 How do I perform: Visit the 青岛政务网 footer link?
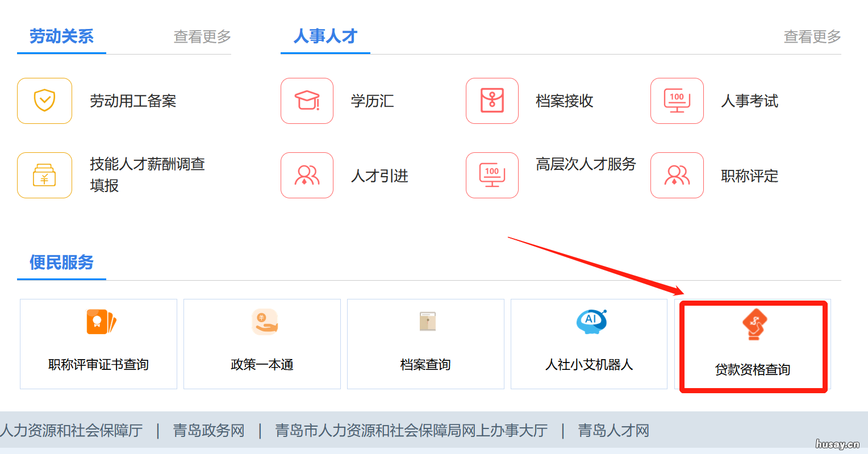coord(208,431)
